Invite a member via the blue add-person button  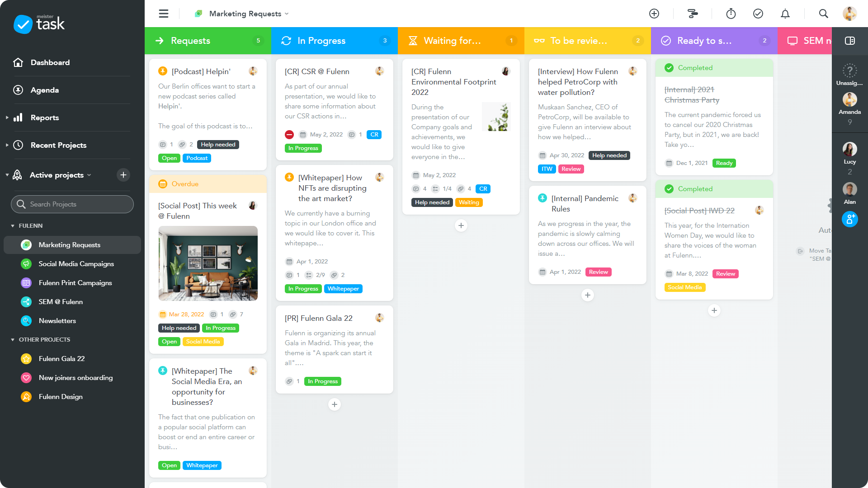coord(850,219)
